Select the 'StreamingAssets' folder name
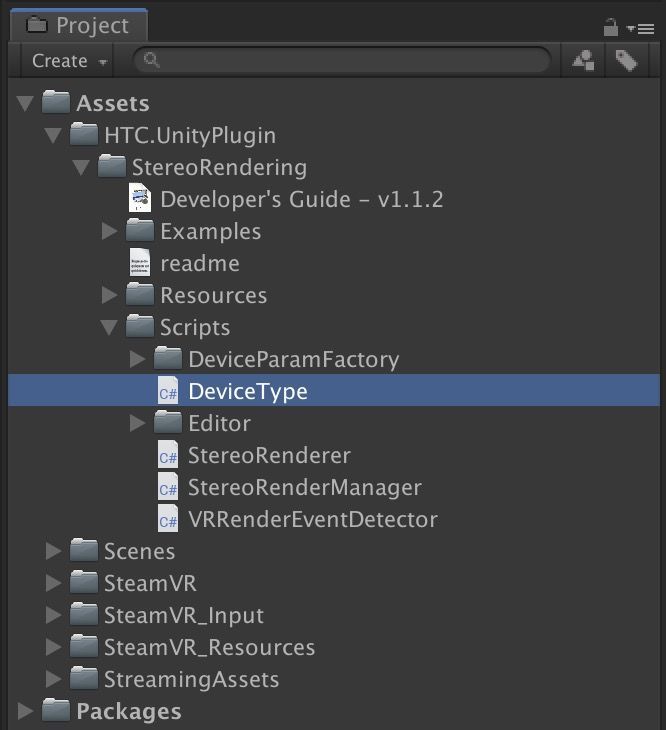666x730 pixels. tap(192, 680)
